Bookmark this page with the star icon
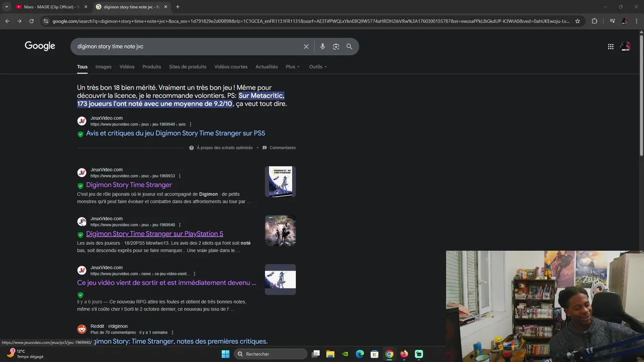Image resolution: width=644 pixels, height=362 pixels. coord(578,21)
